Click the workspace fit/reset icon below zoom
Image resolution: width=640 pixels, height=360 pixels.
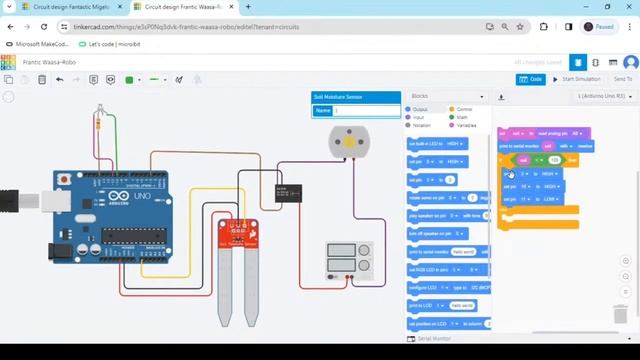[625, 292]
